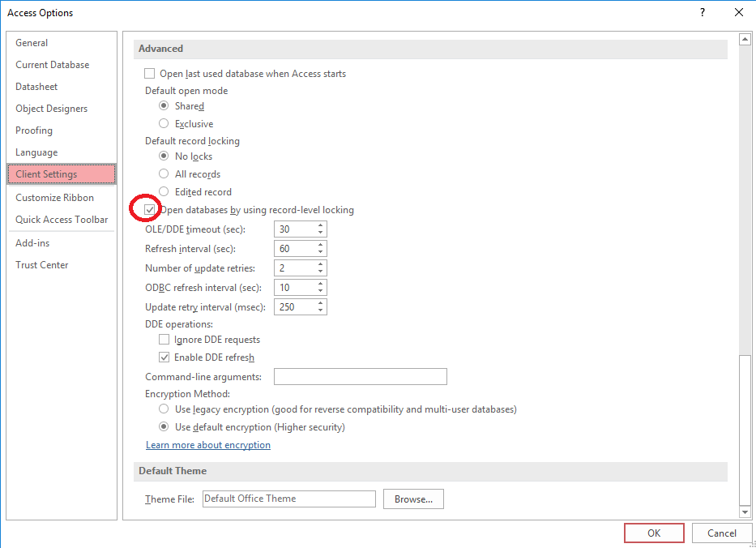Select Exclusive default open mode
756x548 pixels.
click(x=164, y=123)
